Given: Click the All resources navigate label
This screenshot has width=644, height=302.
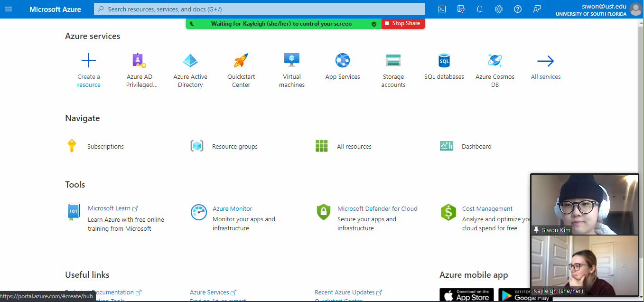Looking at the screenshot, I should click(354, 146).
